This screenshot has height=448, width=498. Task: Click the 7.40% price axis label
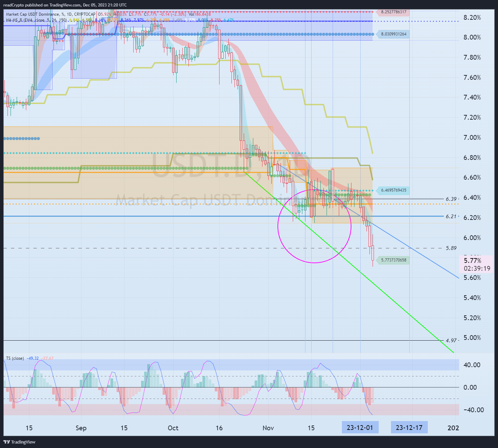pyautogui.click(x=472, y=98)
